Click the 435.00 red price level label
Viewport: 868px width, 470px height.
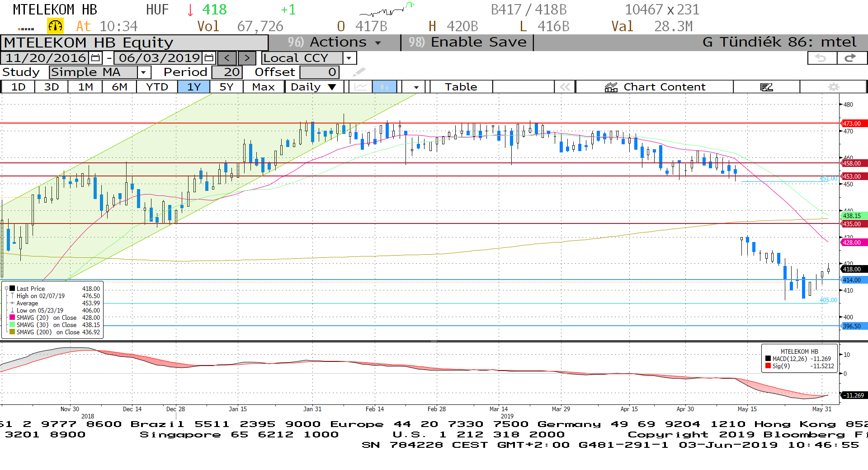point(854,224)
